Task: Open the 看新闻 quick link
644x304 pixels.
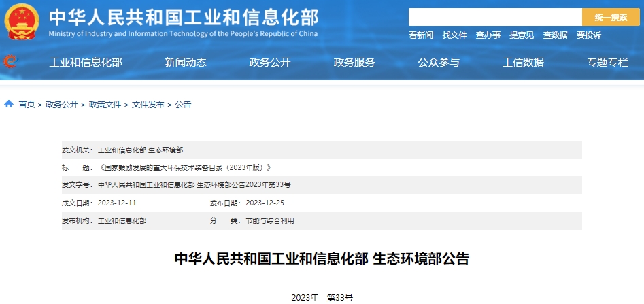Action: [421, 35]
